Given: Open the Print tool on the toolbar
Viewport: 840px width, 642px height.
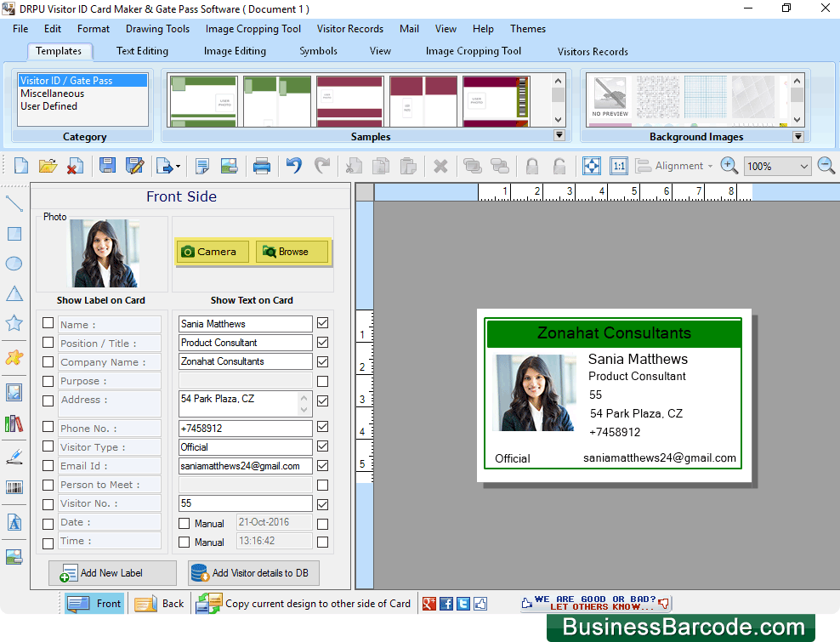Looking at the screenshot, I should pyautogui.click(x=263, y=165).
